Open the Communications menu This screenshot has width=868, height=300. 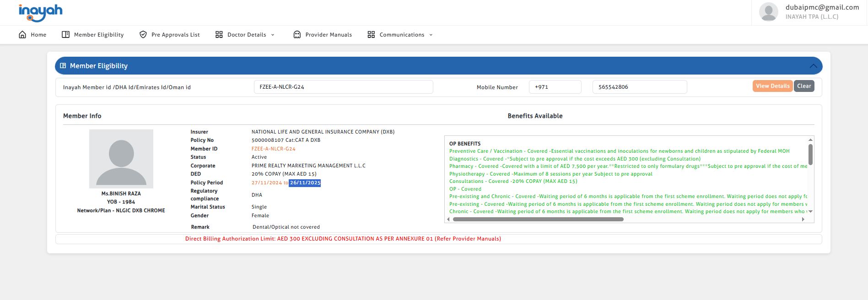click(x=402, y=35)
